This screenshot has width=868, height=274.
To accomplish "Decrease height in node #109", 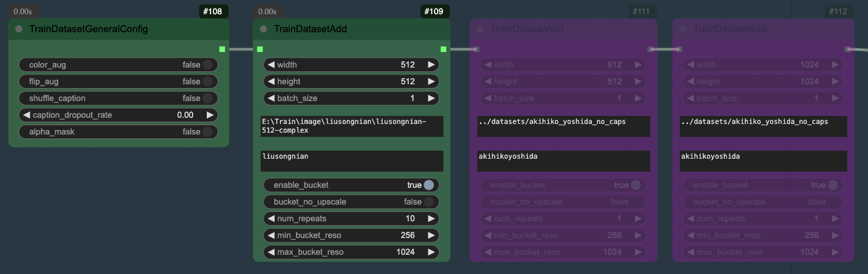I will 271,81.
